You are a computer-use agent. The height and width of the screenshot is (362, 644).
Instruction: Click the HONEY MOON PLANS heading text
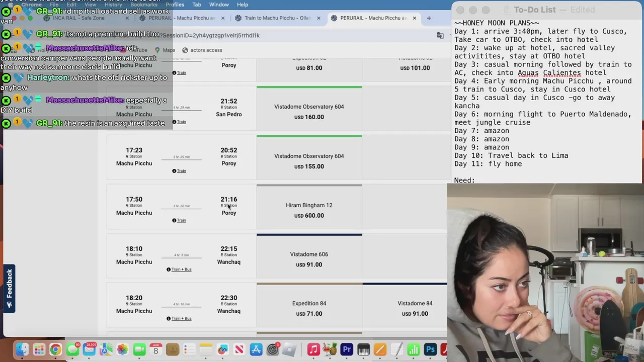pos(497,23)
